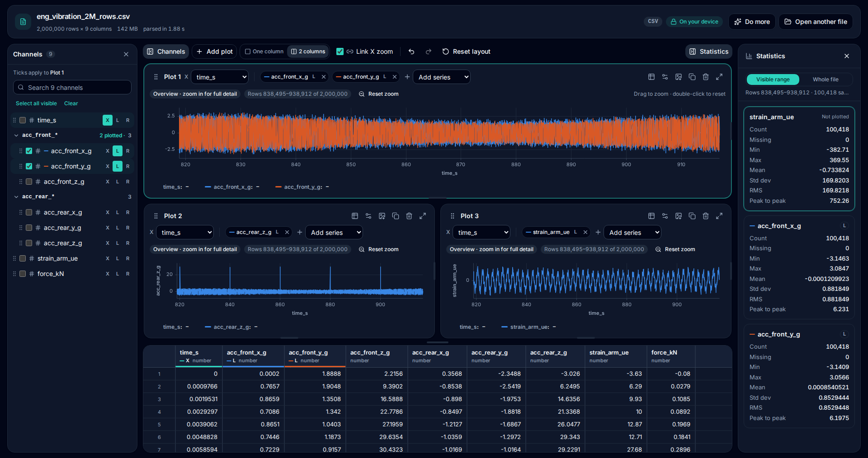Image resolution: width=868 pixels, height=458 pixels.
Task: Switch statistics to Whole file
Action: click(826, 79)
